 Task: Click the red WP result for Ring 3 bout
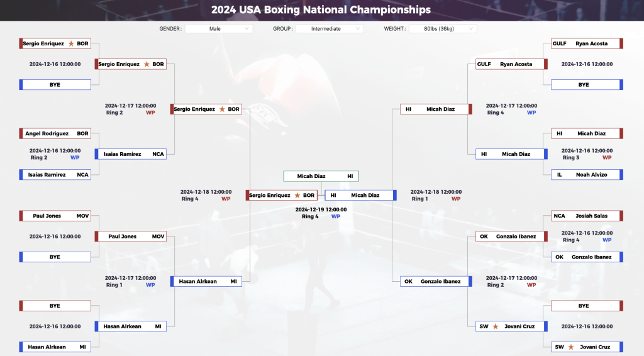[x=607, y=158]
